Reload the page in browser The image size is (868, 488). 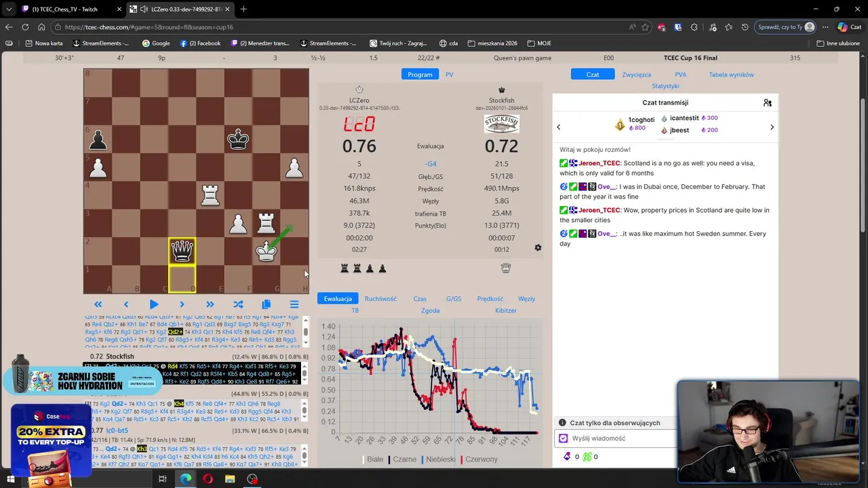[x=25, y=27]
